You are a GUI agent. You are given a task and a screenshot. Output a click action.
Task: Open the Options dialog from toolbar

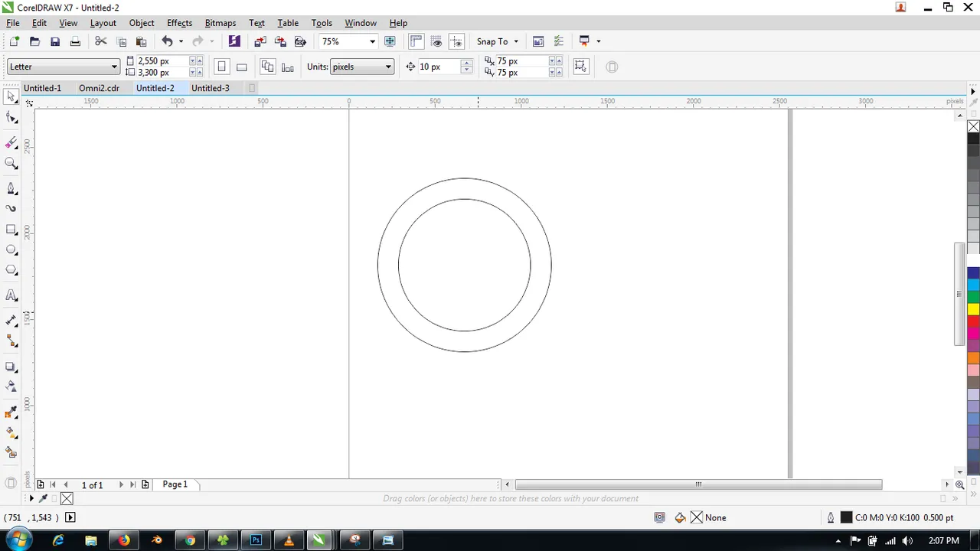pos(558,41)
